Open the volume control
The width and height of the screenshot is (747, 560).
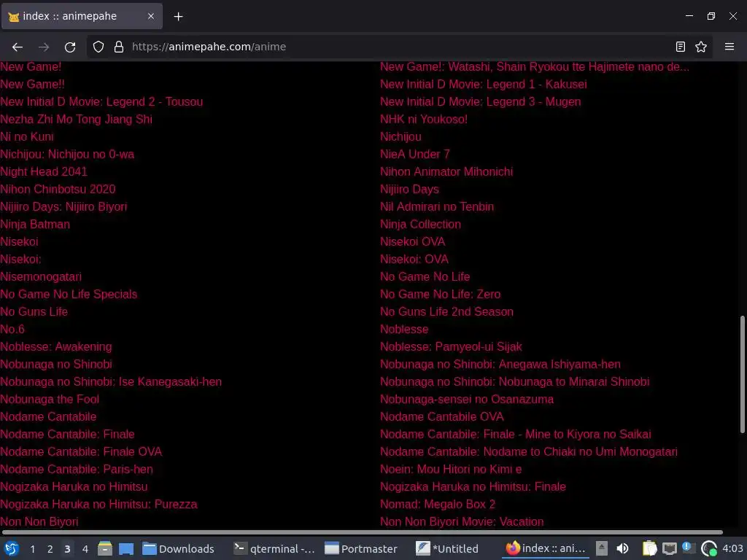point(622,548)
